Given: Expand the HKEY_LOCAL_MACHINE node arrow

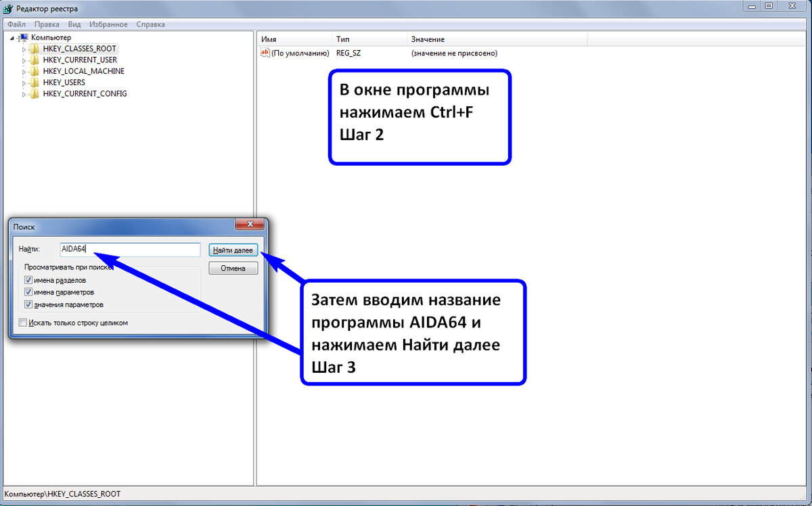Looking at the screenshot, I should [x=25, y=72].
